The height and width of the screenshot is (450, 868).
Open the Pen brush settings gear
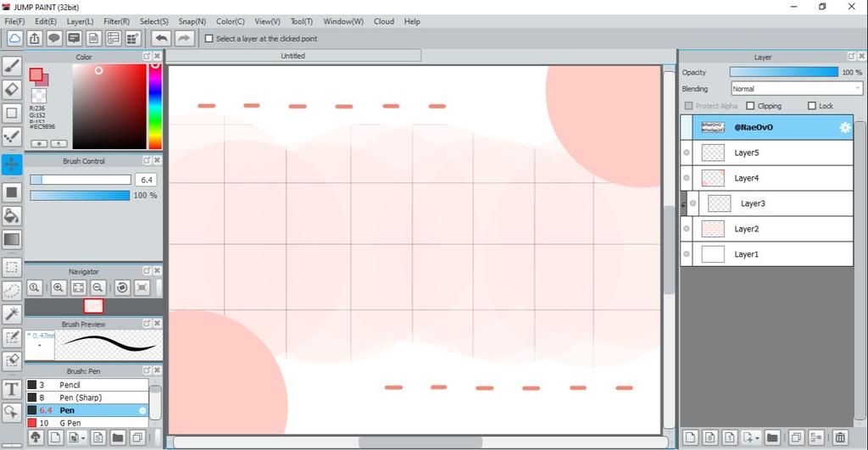142,410
